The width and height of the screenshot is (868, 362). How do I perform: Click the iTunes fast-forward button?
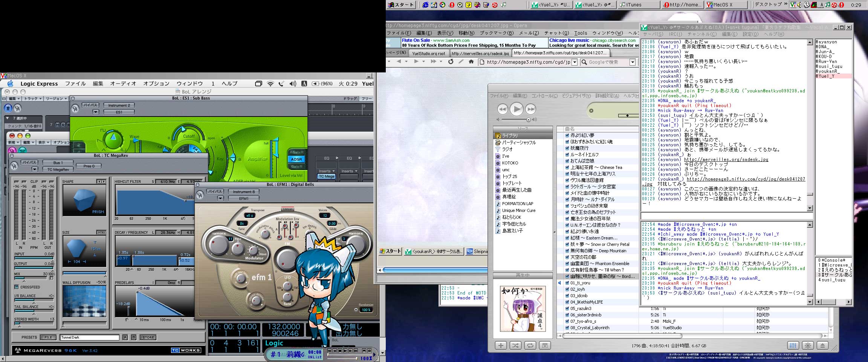pyautogui.click(x=530, y=109)
